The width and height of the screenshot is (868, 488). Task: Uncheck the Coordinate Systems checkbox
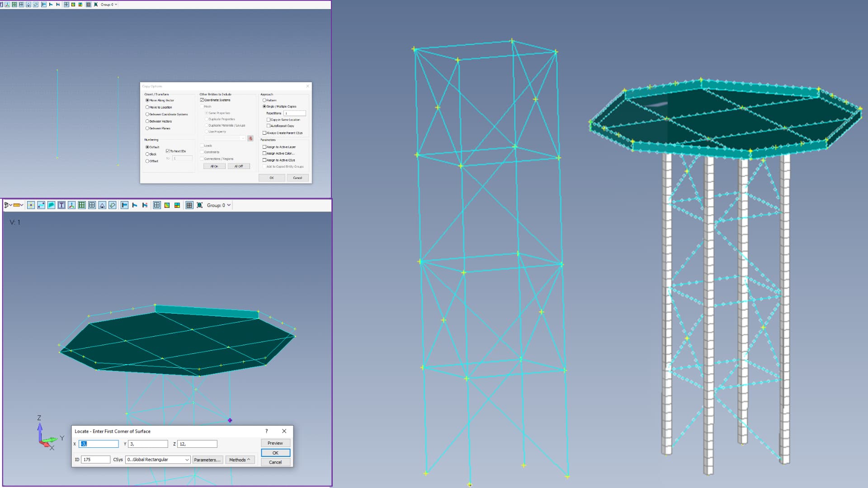(202, 100)
